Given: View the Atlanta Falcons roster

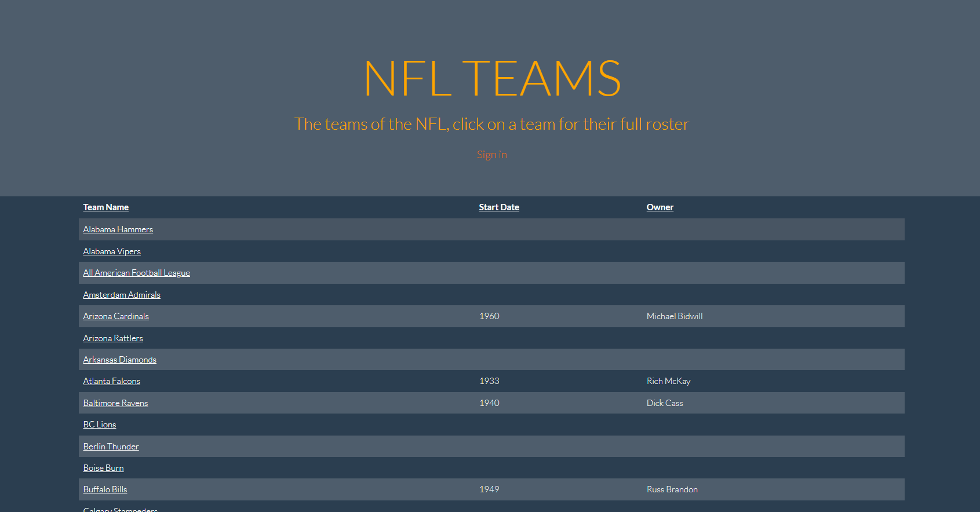Looking at the screenshot, I should pos(111,381).
